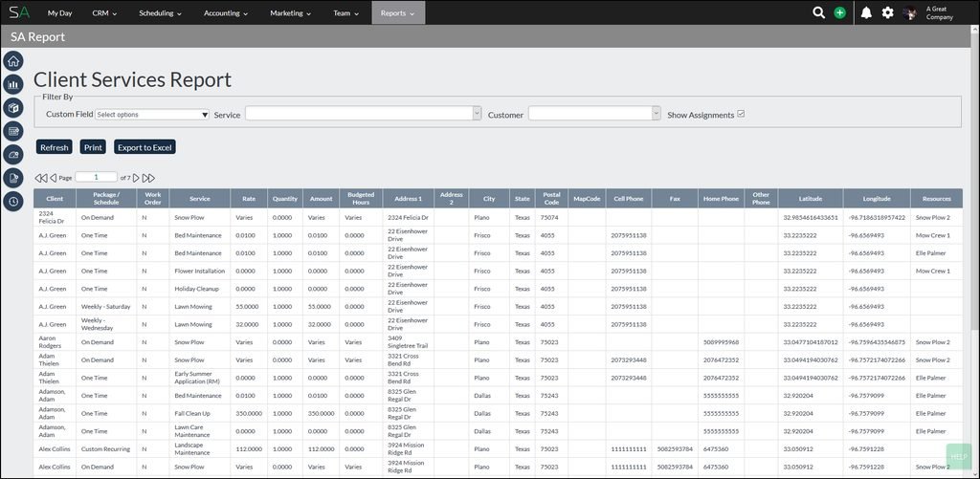Open the notifications bell icon
The width and height of the screenshot is (980, 479).
click(866, 12)
